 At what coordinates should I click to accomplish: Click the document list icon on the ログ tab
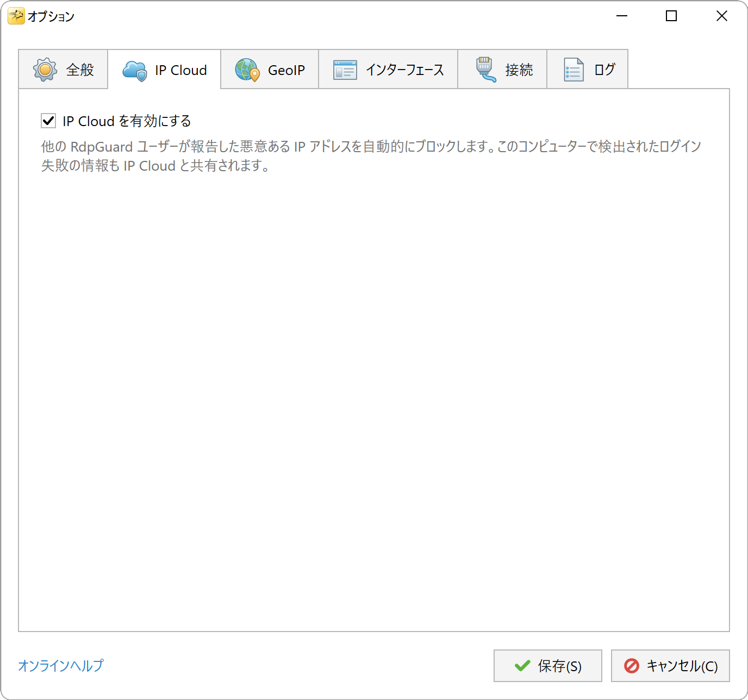(574, 70)
